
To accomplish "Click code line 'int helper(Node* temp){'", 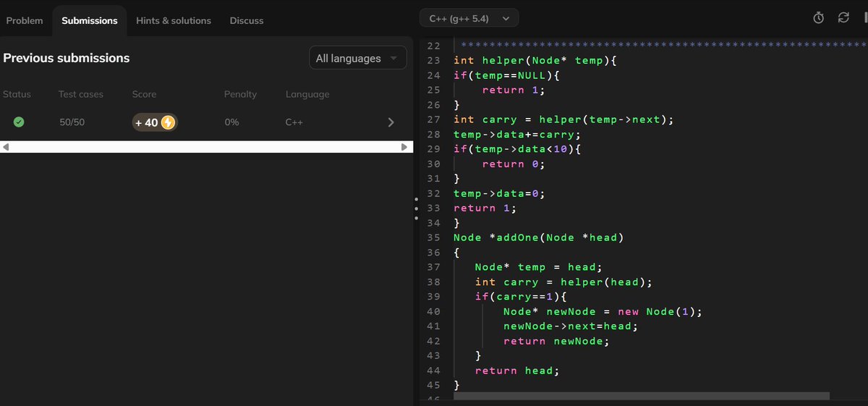I will pyautogui.click(x=535, y=60).
